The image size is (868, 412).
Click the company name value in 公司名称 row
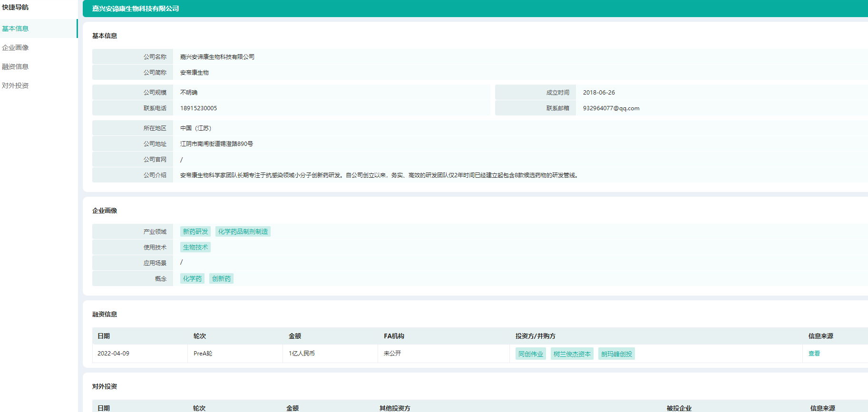pyautogui.click(x=217, y=57)
